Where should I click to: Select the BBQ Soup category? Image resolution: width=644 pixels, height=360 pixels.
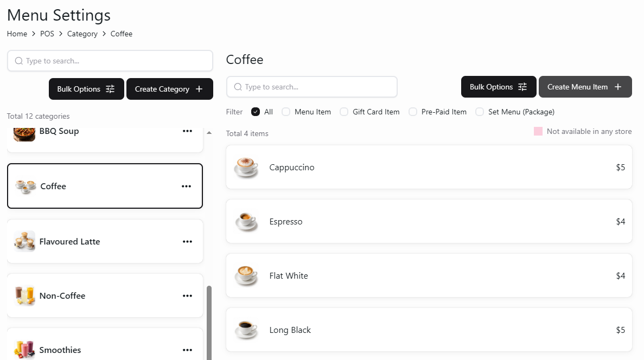click(x=105, y=139)
